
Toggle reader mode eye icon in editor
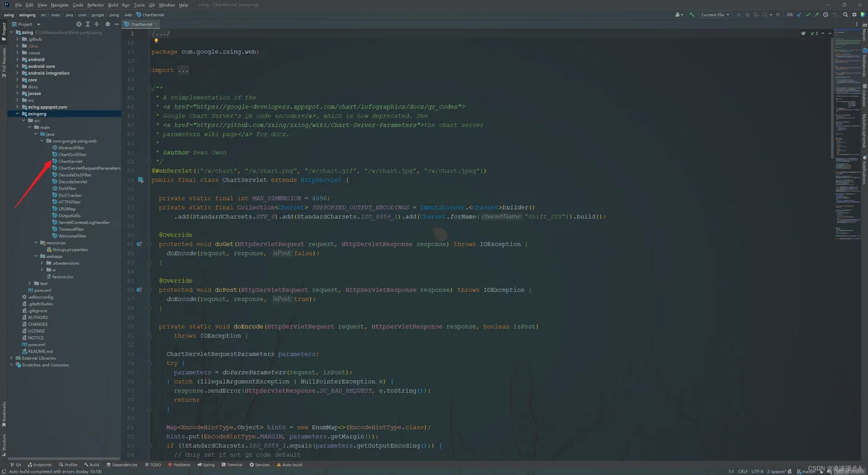(803, 33)
